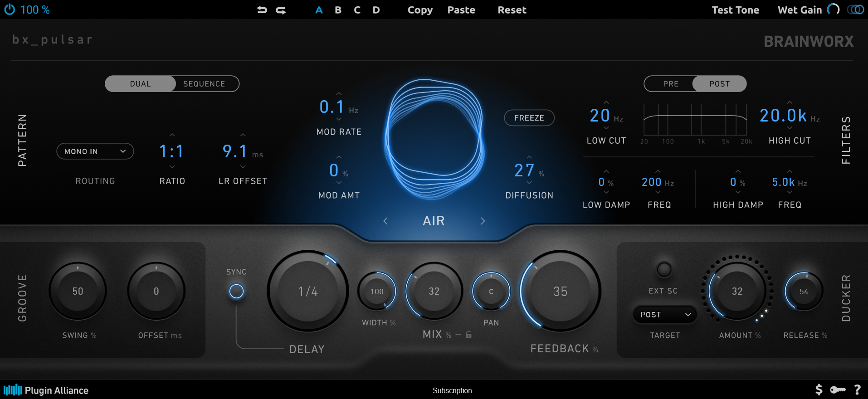Increase LR OFFSET with up chevron

(x=243, y=135)
